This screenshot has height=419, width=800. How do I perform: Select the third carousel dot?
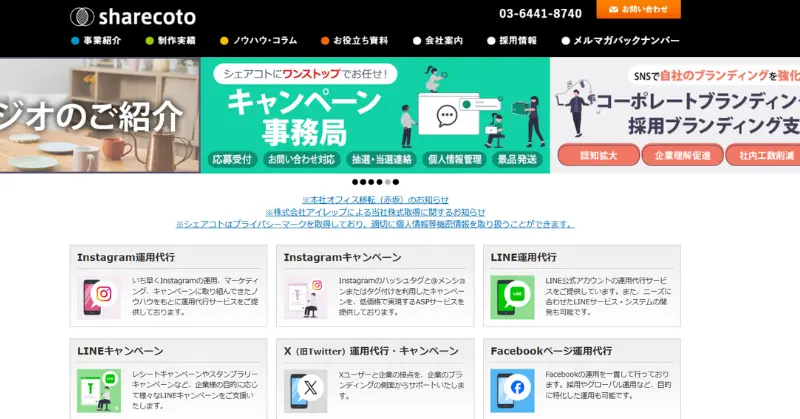(x=371, y=182)
